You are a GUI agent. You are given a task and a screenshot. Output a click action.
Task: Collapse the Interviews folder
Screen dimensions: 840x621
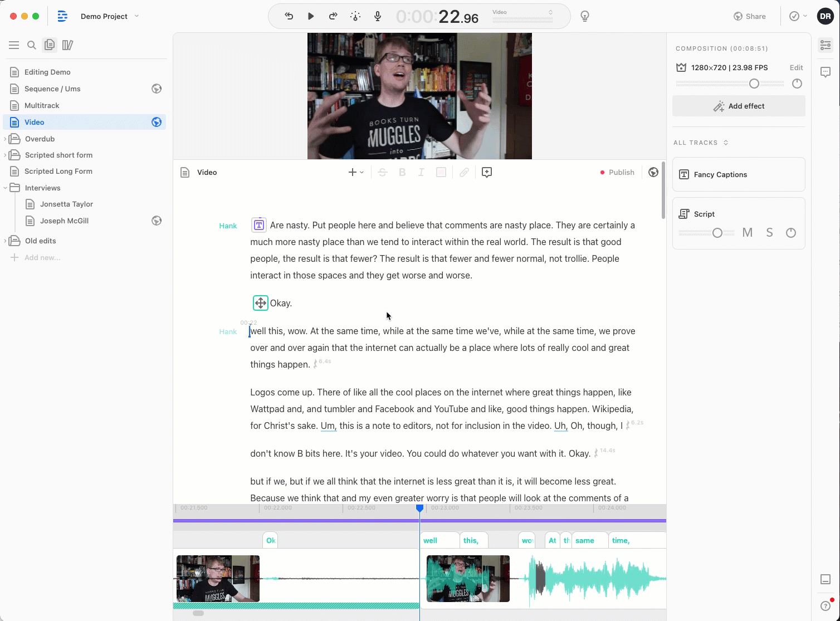[x=6, y=188]
